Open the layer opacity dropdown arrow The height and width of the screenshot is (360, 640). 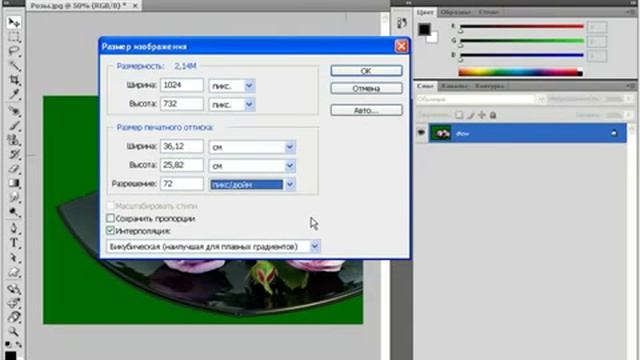629,99
